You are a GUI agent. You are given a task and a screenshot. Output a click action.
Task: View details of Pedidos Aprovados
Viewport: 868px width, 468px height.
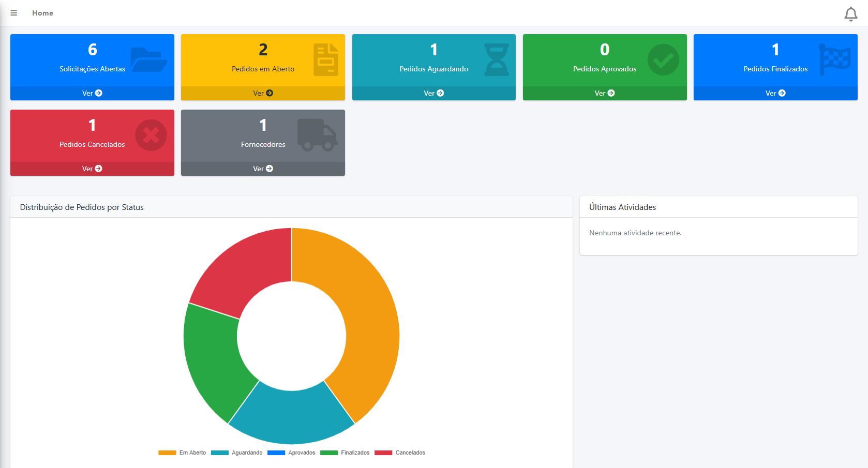click(x=604, y=93)
